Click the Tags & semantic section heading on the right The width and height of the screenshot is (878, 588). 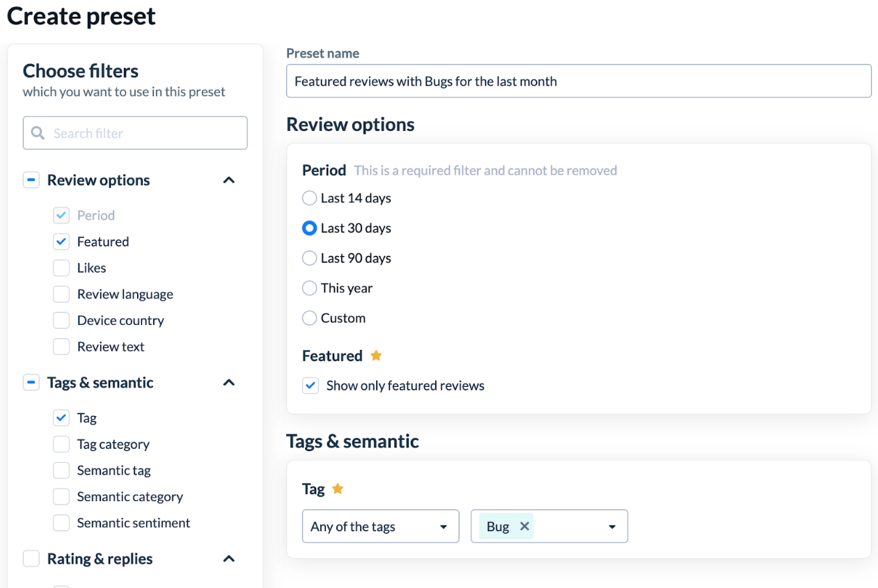click(x=352, y=441)
